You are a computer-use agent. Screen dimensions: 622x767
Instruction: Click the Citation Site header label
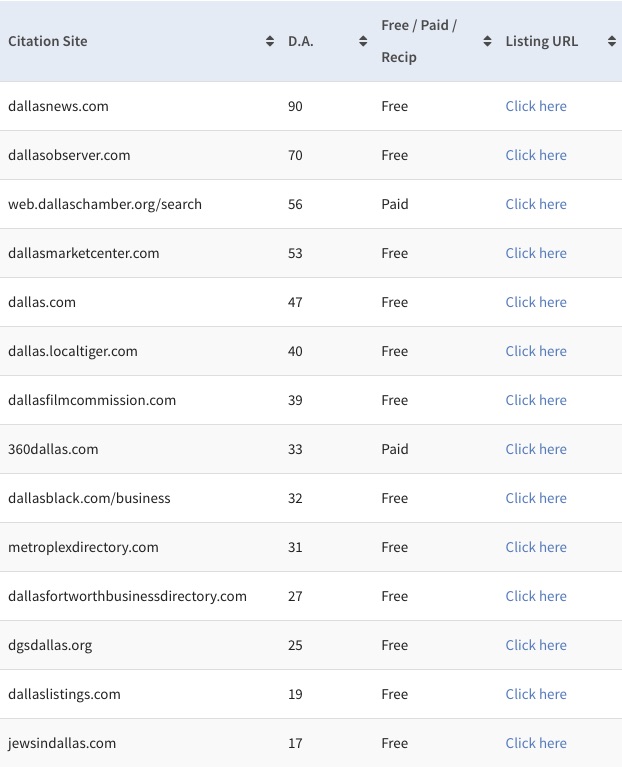click(48, 41)
